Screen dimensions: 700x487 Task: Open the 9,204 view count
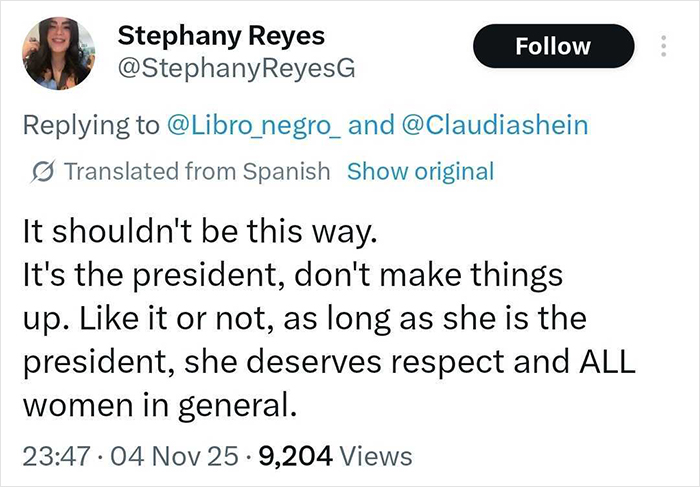[x=296, y=456]
